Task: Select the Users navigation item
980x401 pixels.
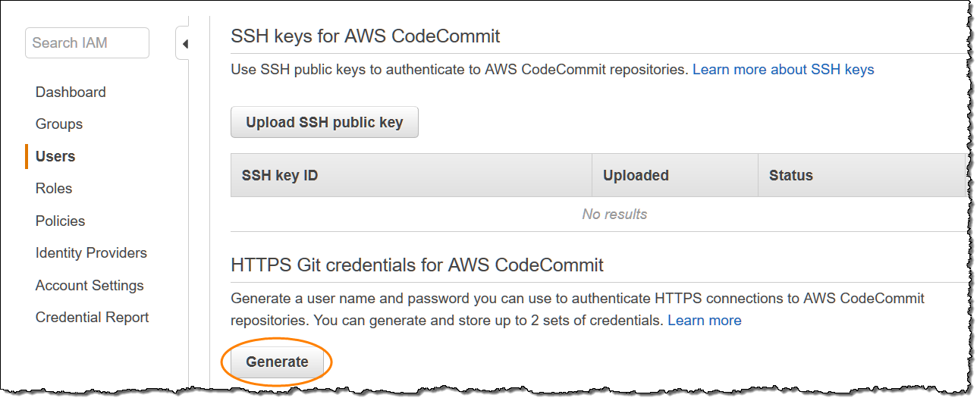Action: tap(55, 156)
